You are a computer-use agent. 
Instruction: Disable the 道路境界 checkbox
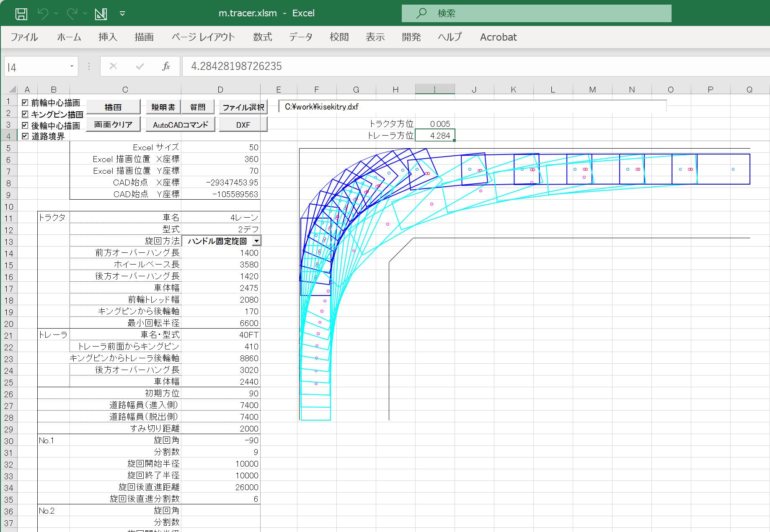point(25,136)
